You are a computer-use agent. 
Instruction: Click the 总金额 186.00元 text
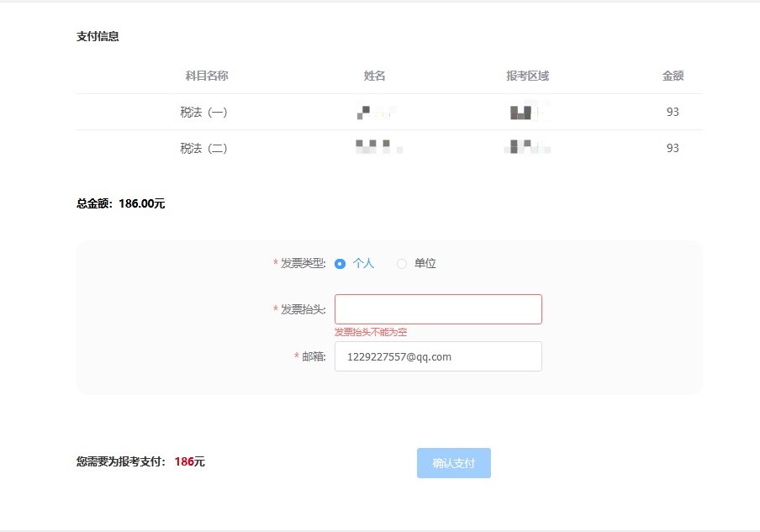pyautogui.click(x=121, y=203)
